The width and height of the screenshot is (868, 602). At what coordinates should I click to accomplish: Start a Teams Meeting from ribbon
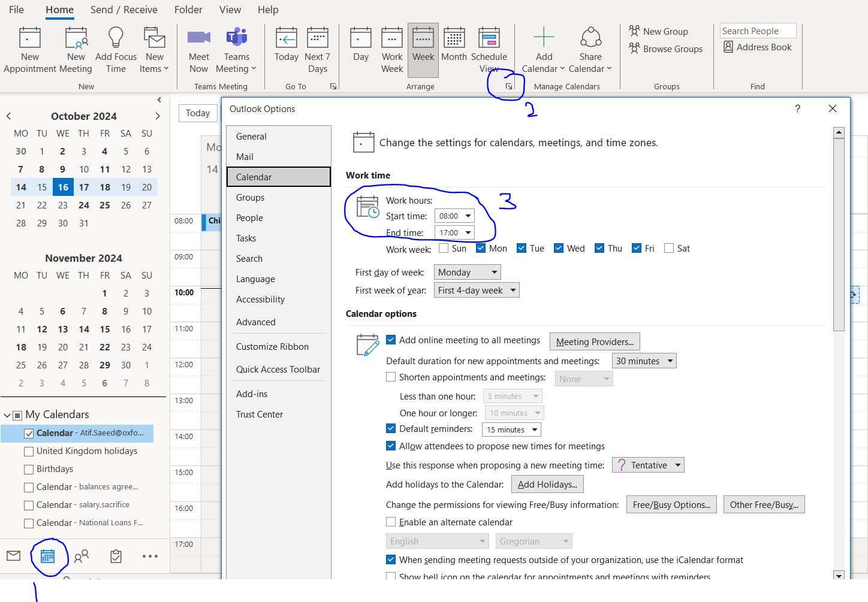[x=237, y=51]
